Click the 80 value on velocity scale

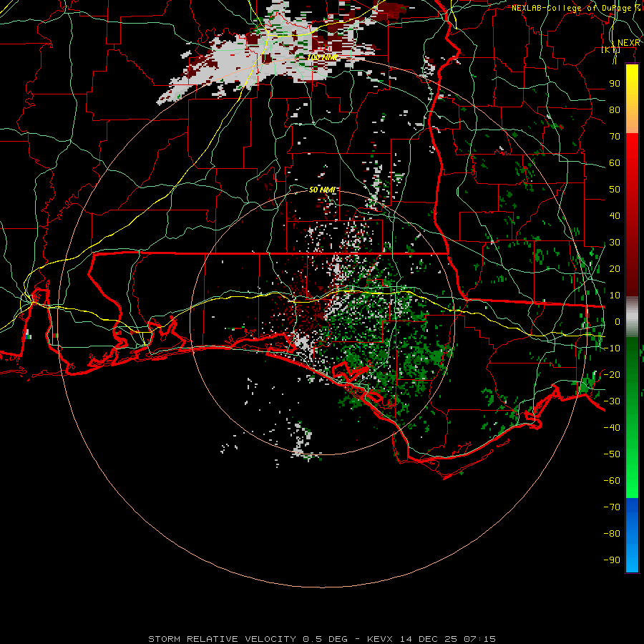tap(615, 110)
